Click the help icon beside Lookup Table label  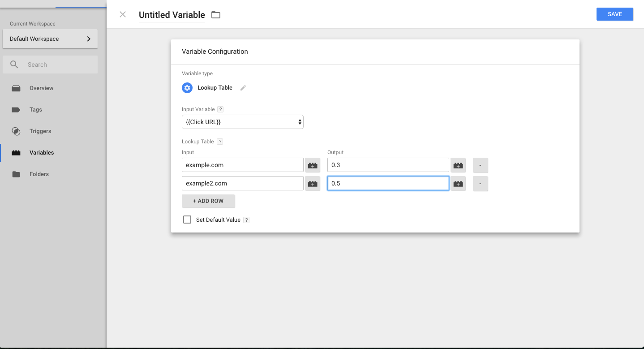pos(220,142)
